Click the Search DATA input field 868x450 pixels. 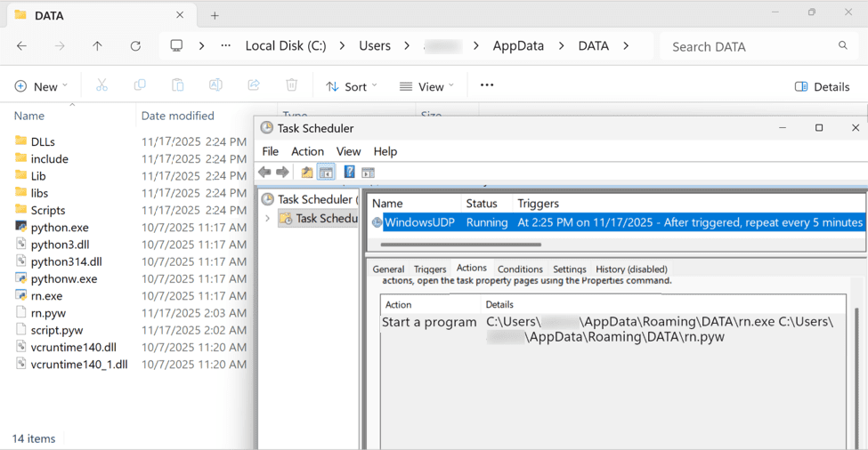(748, 46)
